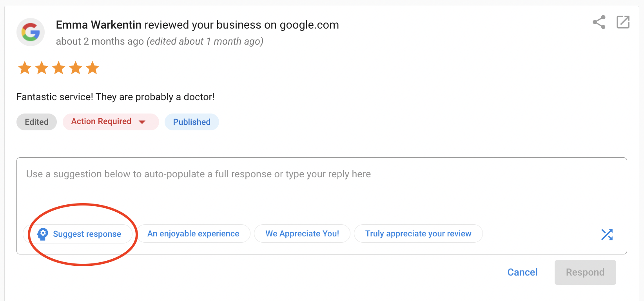Expand the Action Required dropdown arrow
The image size is (644, 301).
pyautogui.click(x=142, y=122)
